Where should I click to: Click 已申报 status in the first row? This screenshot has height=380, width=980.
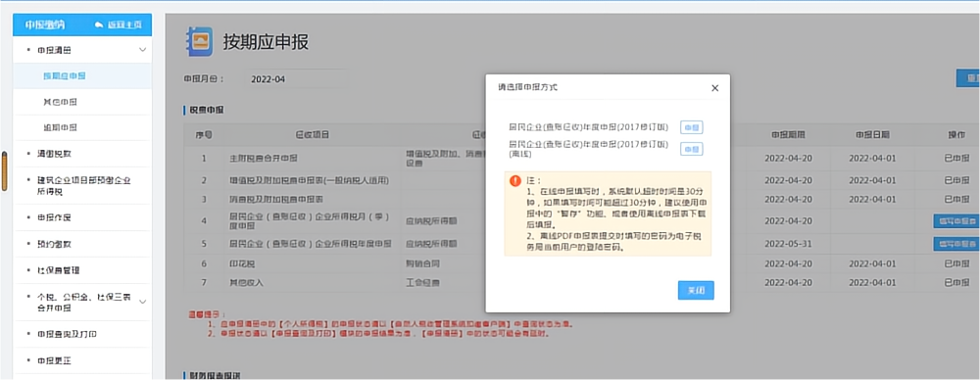pos(956,159)
